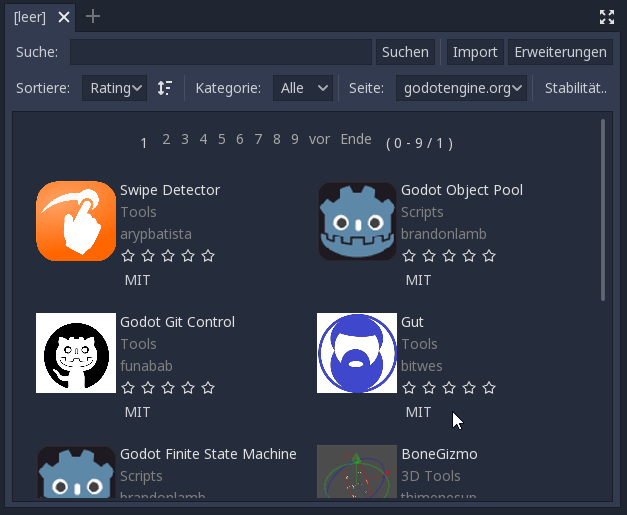Click MIT license under Godot Git Control
Image resolution: width=627 pixels, height=515 pixels.
coord(138,412)
